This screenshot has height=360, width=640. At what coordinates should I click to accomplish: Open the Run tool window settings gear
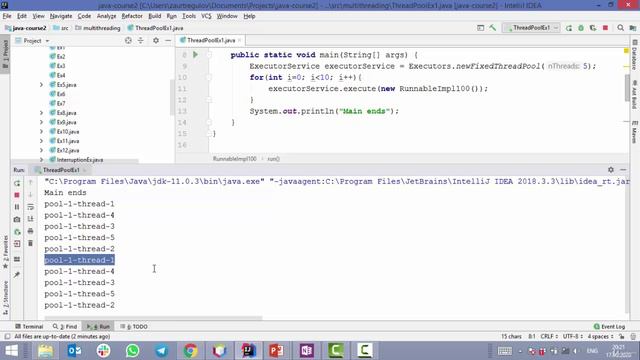[611, 170]
